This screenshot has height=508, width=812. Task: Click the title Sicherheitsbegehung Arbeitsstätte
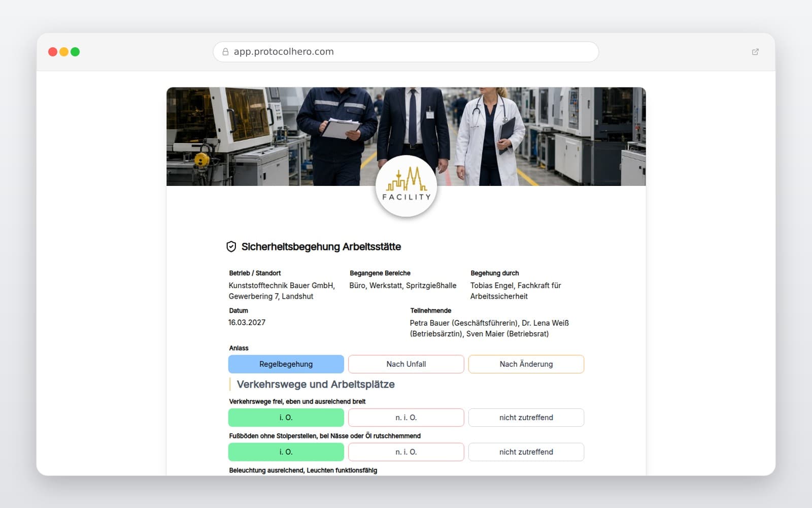(x=321, y=247)
